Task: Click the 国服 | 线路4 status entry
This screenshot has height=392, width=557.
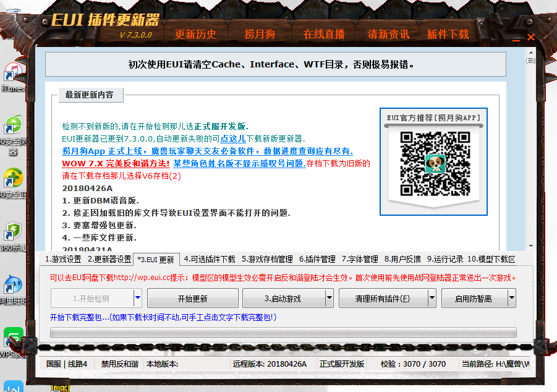Action: tap(66, 364)
